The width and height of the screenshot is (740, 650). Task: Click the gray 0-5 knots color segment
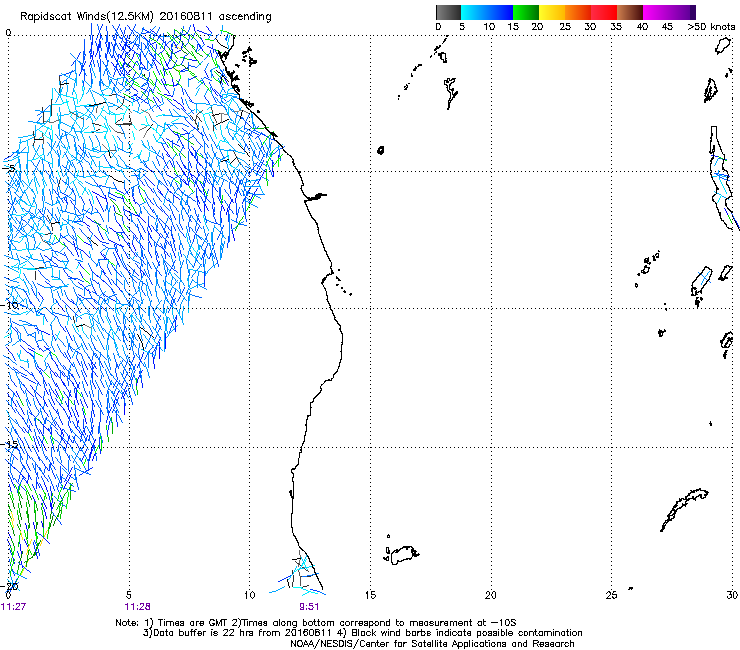(x=448, y=12)
